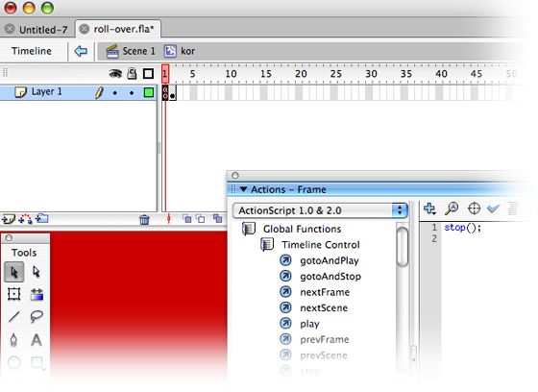Toggle lock dot for Layer 1

pos(132,92)
